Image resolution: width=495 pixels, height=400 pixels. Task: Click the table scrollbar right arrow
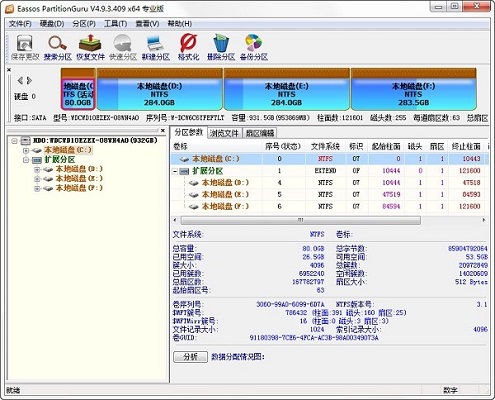click(484, 220)
